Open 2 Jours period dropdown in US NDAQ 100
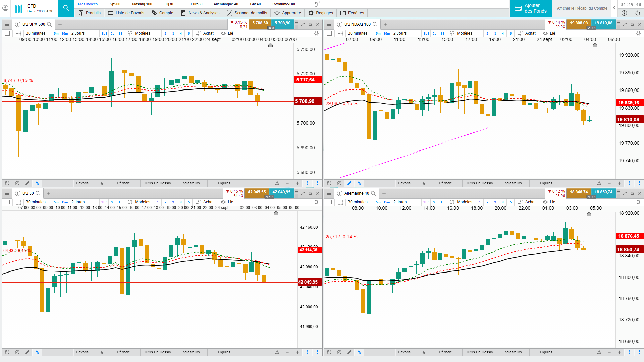Image resolution: width=644 pixels, height=362 pixels. click(x=400, y=33)
